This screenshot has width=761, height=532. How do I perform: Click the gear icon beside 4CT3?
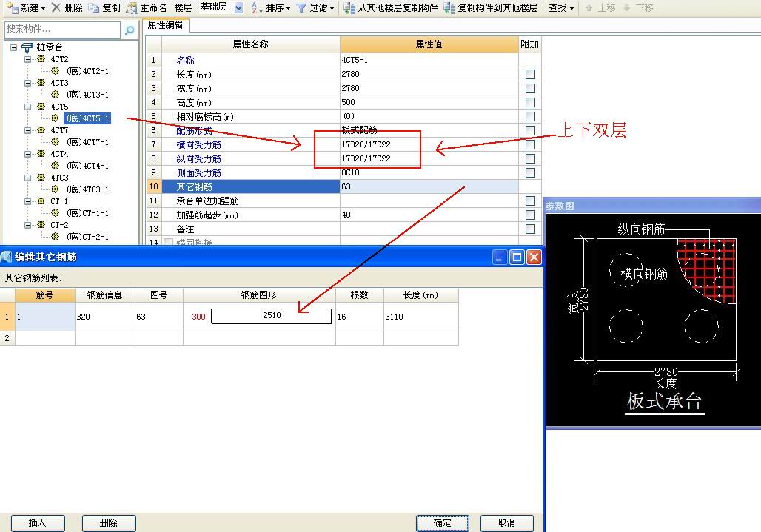click(41, 83)
